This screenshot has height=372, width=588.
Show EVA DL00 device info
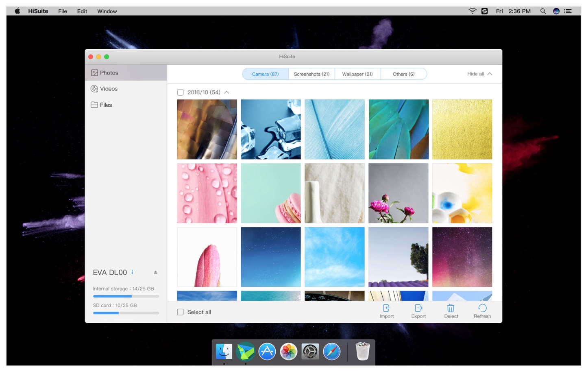click(132, 272)
